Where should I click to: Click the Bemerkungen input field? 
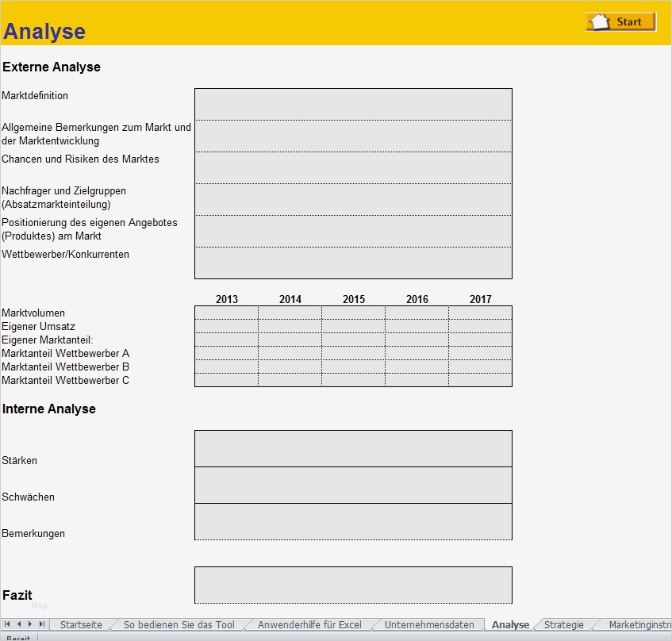pyautogui.click(x=353, y=521)
